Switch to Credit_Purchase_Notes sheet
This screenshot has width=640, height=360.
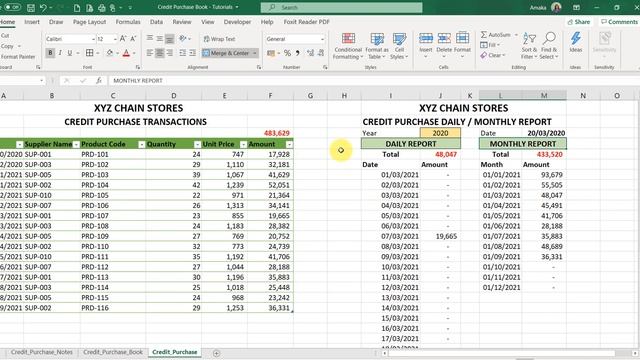point(42,352)
